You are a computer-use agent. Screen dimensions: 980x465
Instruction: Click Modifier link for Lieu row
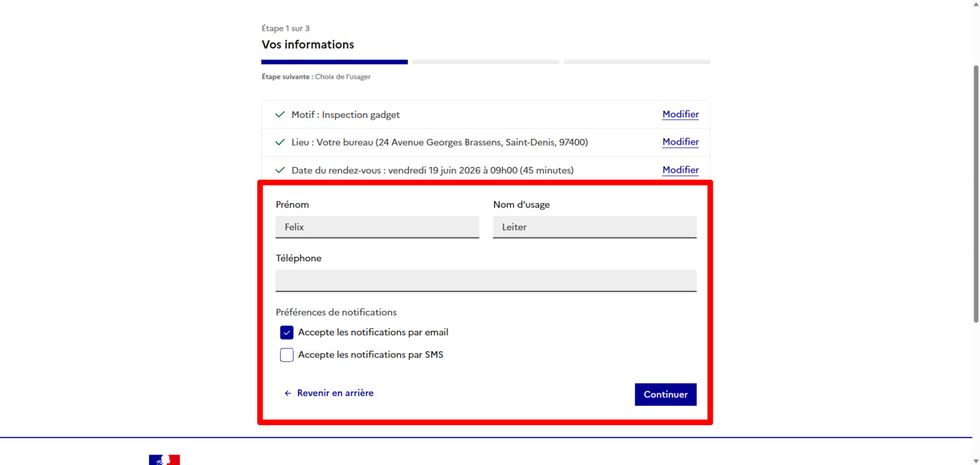pyautogui.click(x=680, y=142)
